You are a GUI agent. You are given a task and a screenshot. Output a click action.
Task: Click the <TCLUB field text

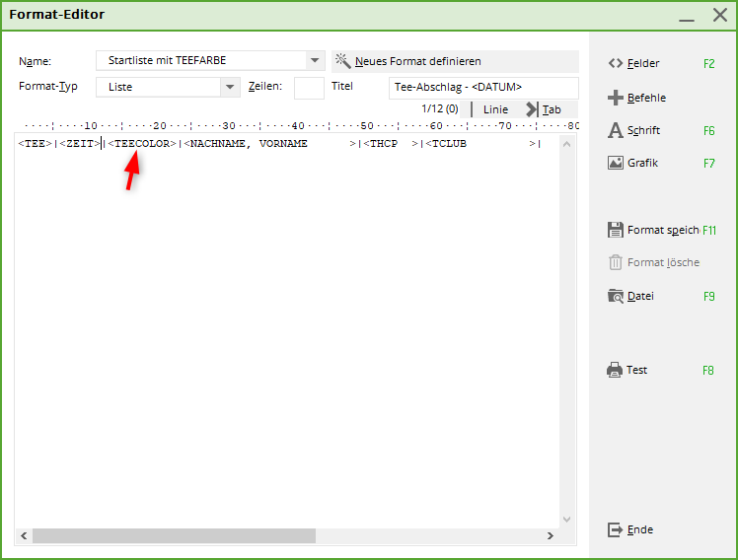point(446,143)
